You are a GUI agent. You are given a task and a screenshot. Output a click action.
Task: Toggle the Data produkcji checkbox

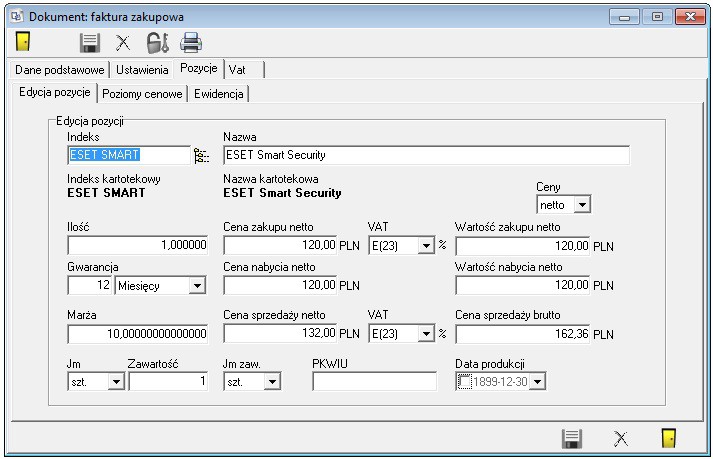point(464,381)
